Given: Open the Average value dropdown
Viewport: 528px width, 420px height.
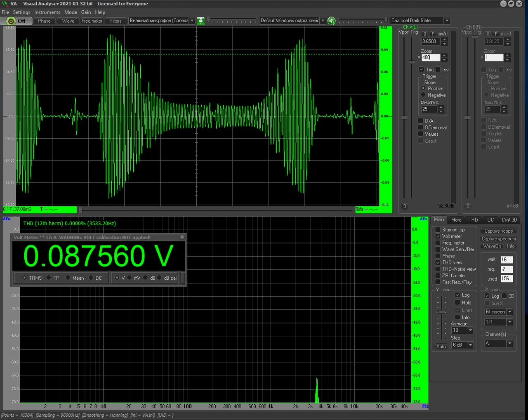Looking at the screenshot, I should click(470, 330).
